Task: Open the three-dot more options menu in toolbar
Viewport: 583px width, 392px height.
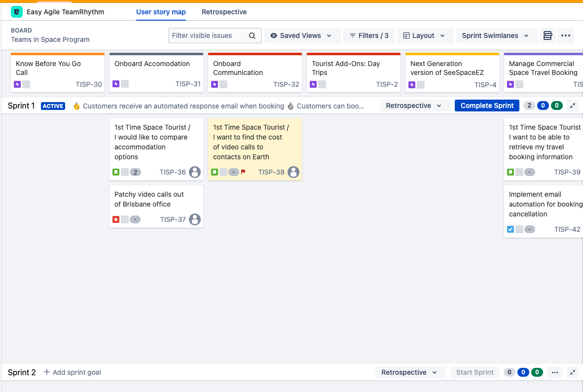Action: [x=566, y=36]
